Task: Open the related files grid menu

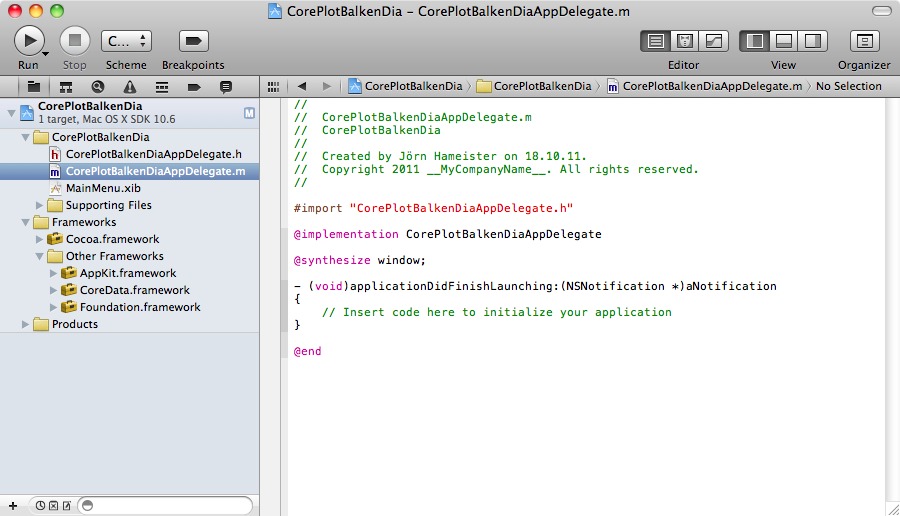Action: pos(272,86)
